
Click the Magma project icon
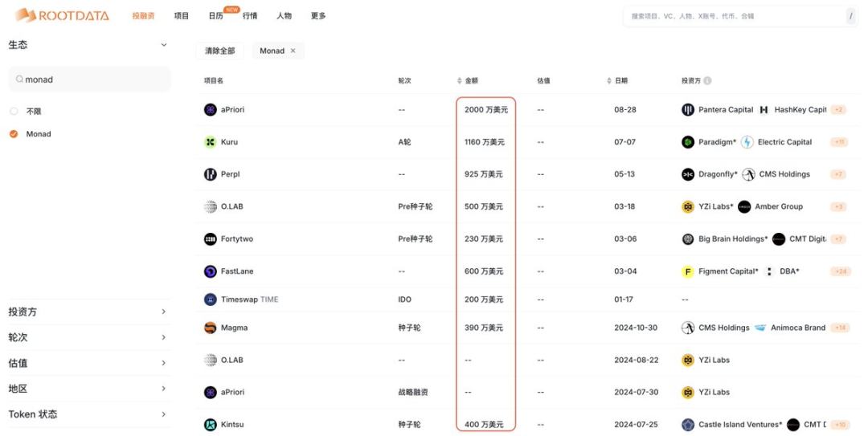click(211, 328)
